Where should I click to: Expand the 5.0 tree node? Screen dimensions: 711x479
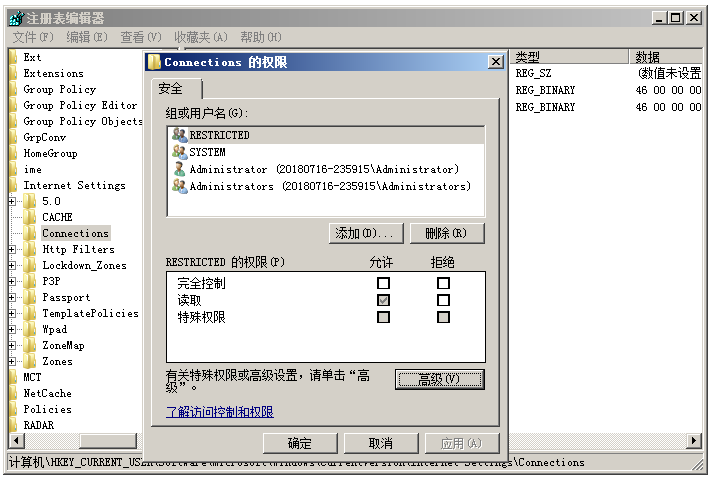coord(12,201)
